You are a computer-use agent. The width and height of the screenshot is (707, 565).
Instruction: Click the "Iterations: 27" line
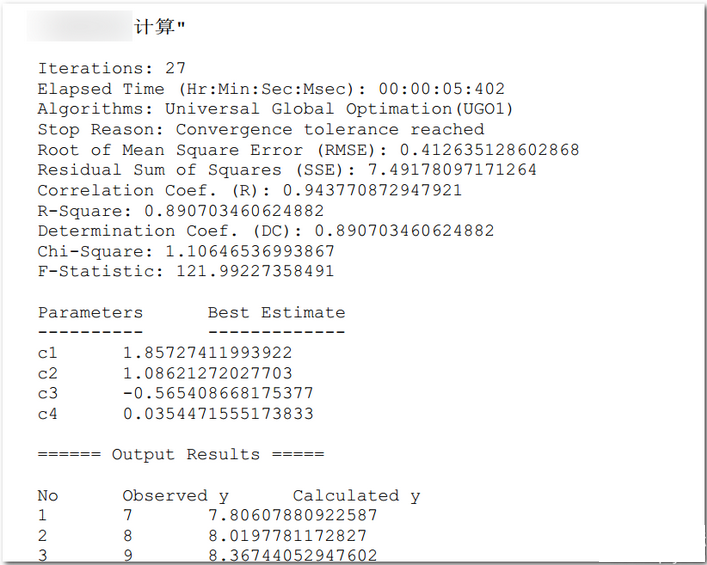click(x=111, y=68)
